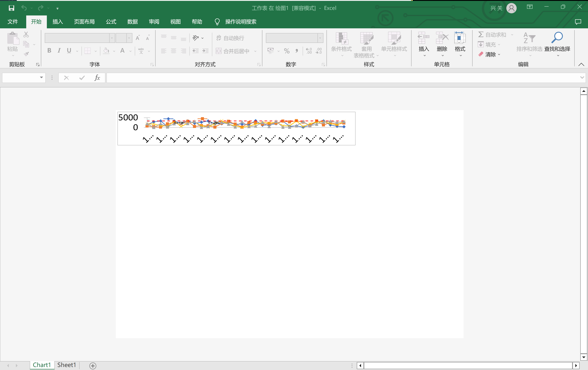Toggle Underline formatting button
The width and height of the screenshot is (588, 370).
click(69, 51)
